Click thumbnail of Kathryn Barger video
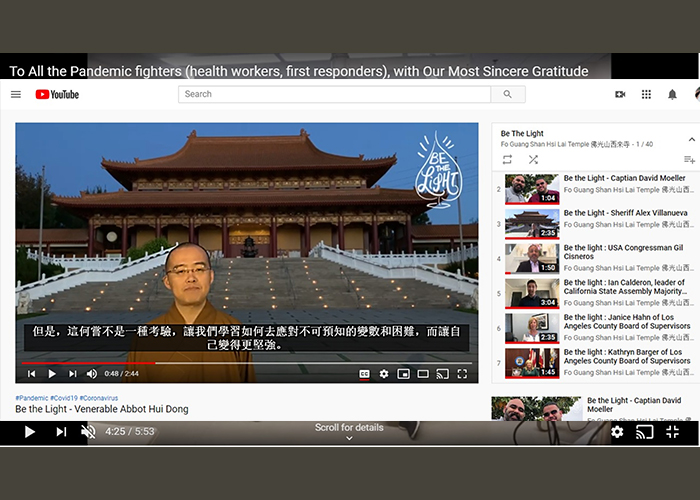Viewport: 700px width, 500px height. pos(532,363)
